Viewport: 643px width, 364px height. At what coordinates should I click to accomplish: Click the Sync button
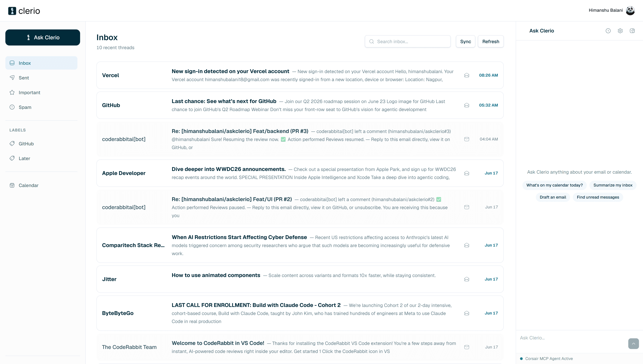click(x=465, y=41)
